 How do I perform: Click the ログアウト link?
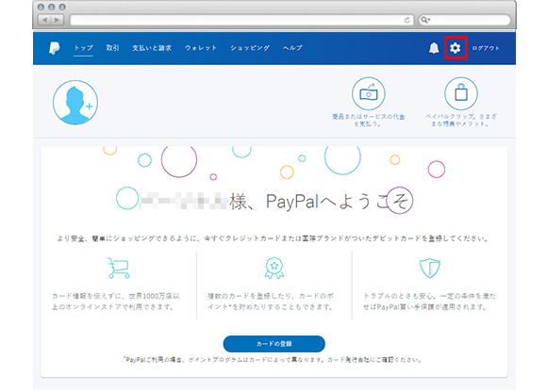tap(486, 48)
